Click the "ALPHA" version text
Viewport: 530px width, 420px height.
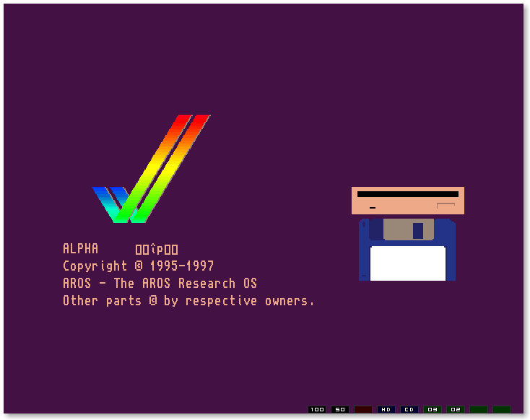point(81,249)
